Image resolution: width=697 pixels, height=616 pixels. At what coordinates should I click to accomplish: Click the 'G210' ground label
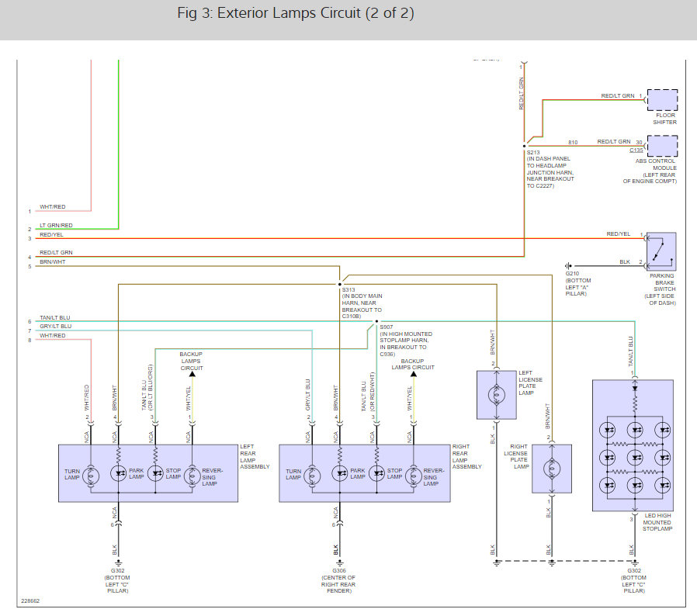572,274
